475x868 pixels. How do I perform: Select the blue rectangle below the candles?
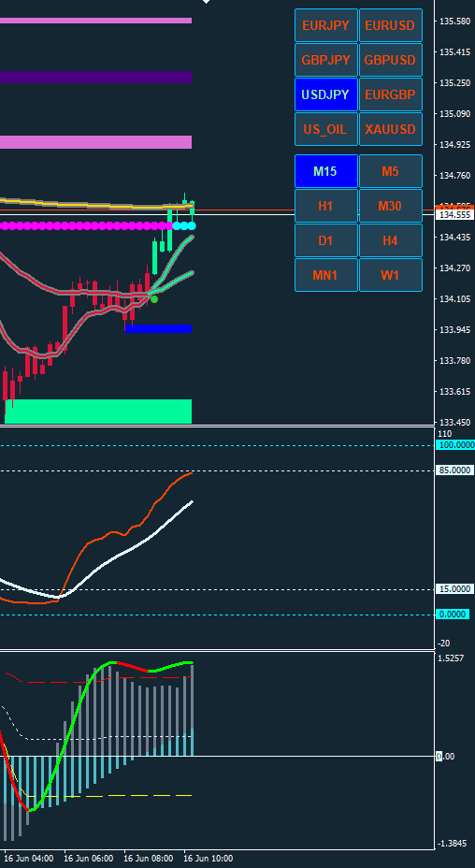(158, 329)
